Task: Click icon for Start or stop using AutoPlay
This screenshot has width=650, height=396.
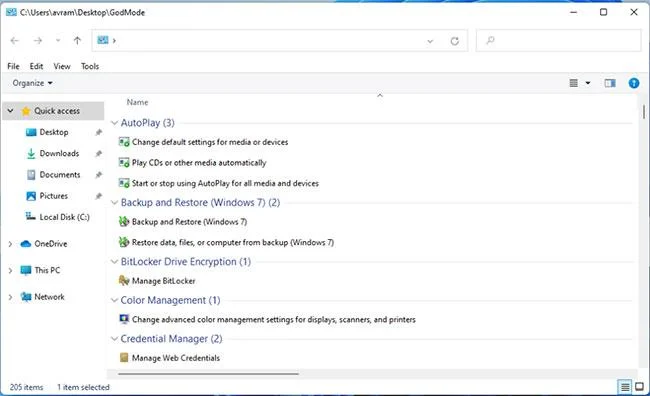Action: click(124, 183)
